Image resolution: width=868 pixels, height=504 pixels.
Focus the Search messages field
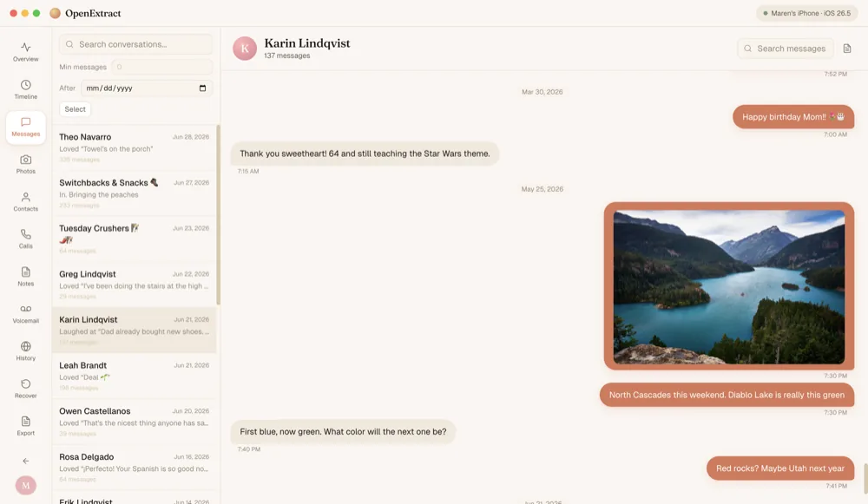pos(785,49)
